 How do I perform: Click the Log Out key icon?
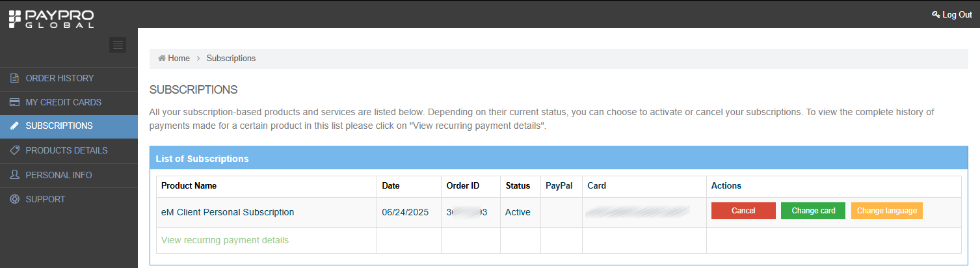936,15
